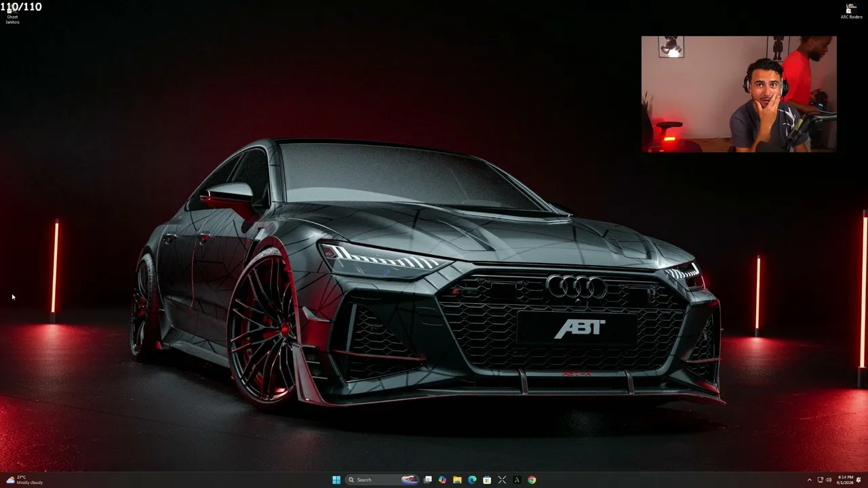Open the green lambda-logo app on the taskbar
This screenshot has height=488, width=868.
point(517,480)
